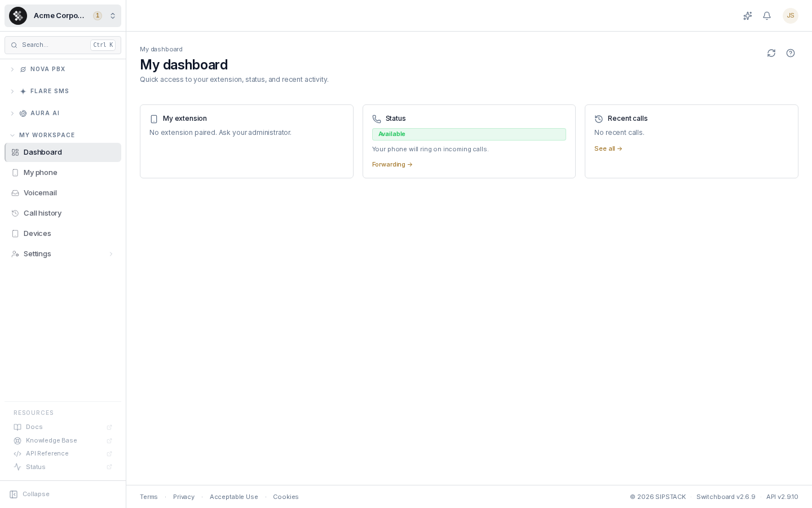Open Call history page
The image size is (812, 508).
tap(63, 213)
